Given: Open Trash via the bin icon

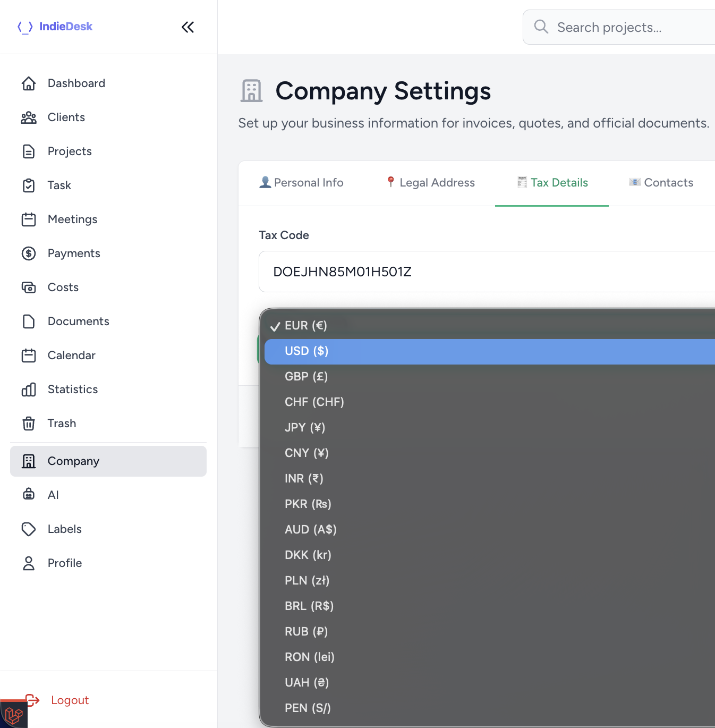Looking at the screenshot, I should coord(29,424).
